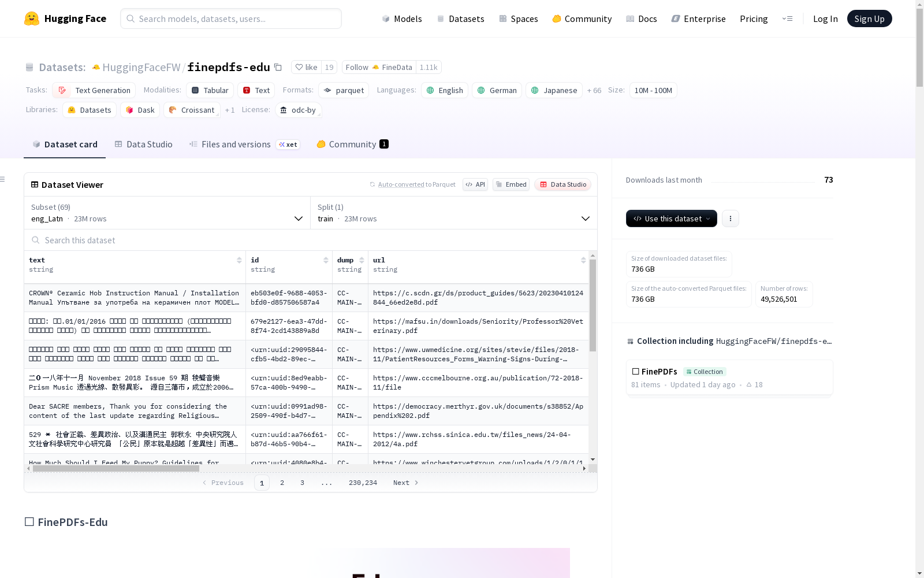Open Community in top navigation
This screenshot has height=578, width=924.
click(x=582, y=18)
